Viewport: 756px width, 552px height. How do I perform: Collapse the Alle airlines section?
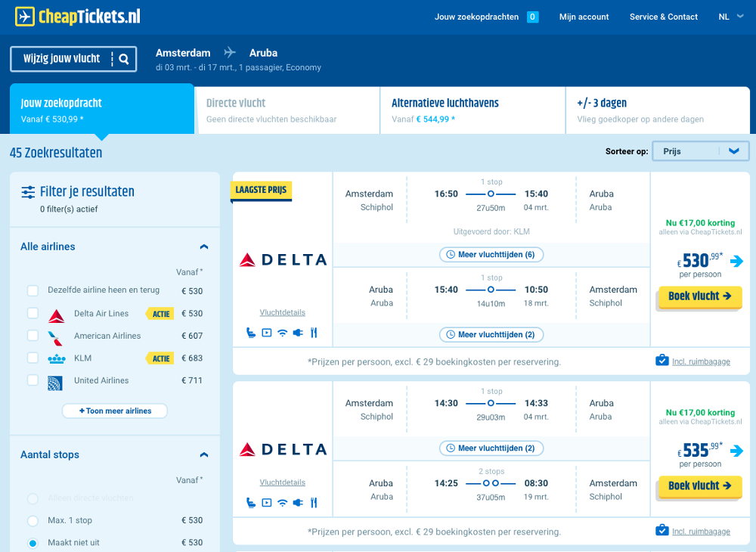(203, 247)
